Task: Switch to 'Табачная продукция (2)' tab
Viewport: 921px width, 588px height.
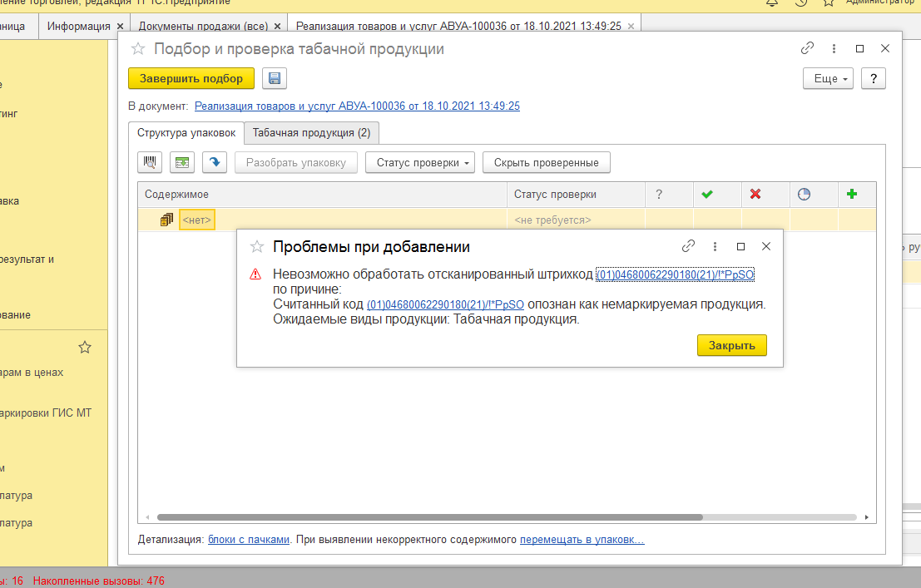Action: (311, 133)
